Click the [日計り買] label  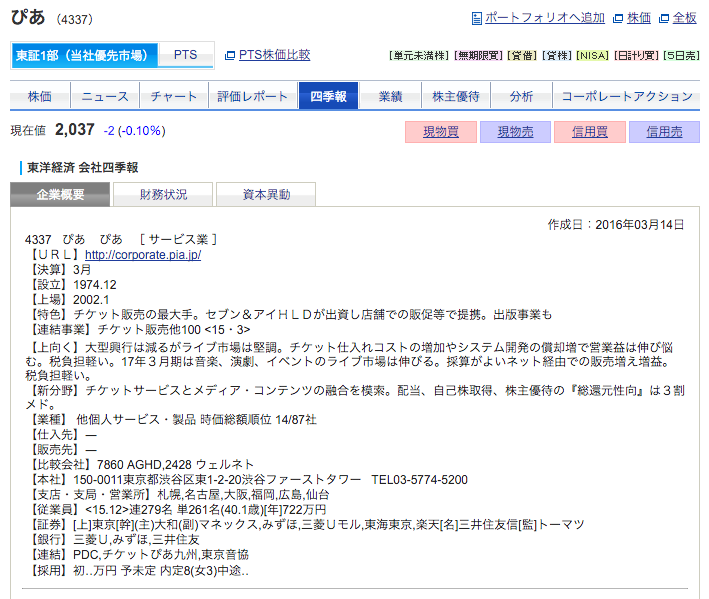pyautogui.click(x=636, y=56)
